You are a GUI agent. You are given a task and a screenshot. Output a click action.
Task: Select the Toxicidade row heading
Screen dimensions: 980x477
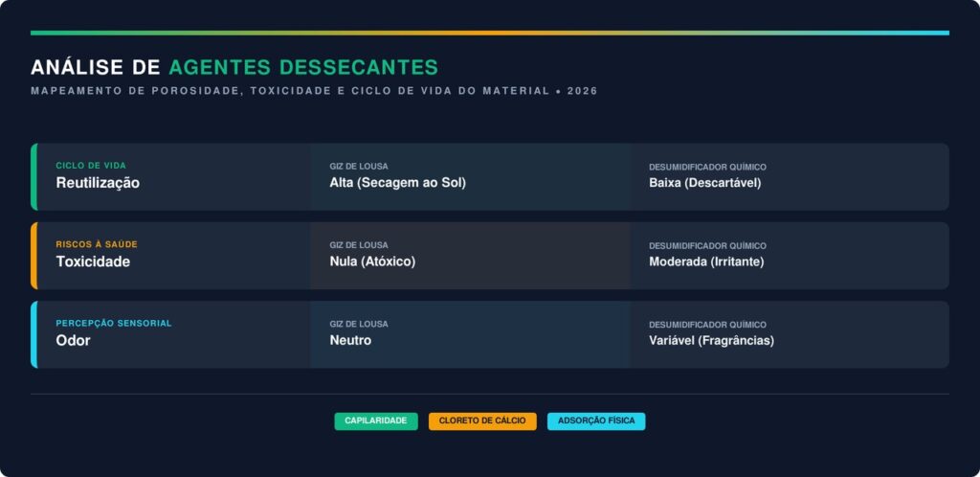click(93, 261)
